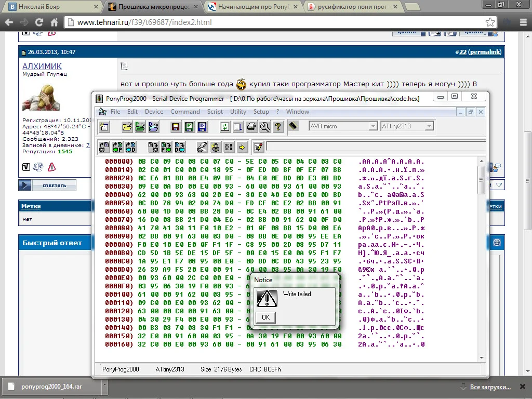
Task: Click Open Device File folder icon
Action: coord(127,127)
